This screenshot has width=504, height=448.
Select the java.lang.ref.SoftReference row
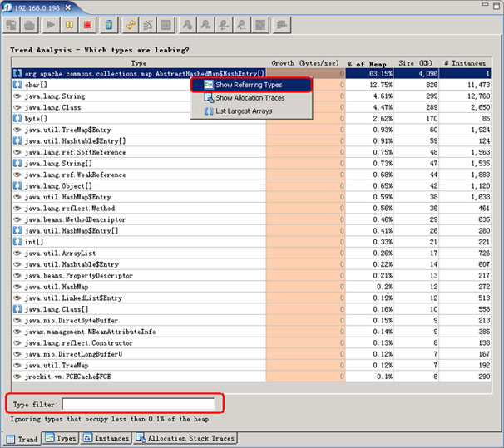pos(251,152)
